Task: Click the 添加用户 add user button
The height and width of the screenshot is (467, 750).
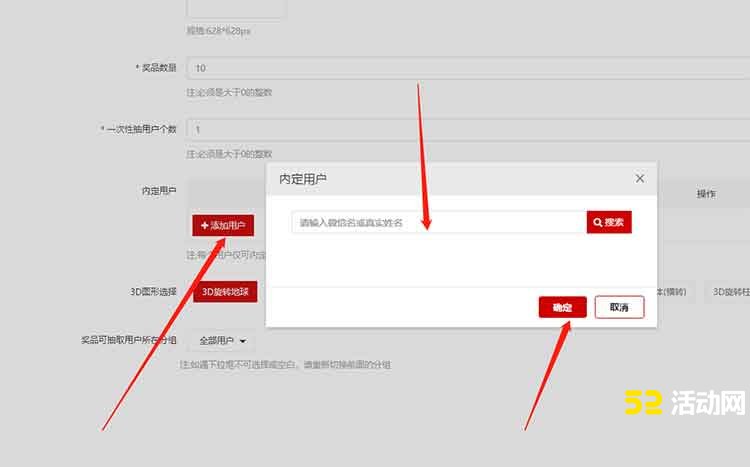Action: 223,225
